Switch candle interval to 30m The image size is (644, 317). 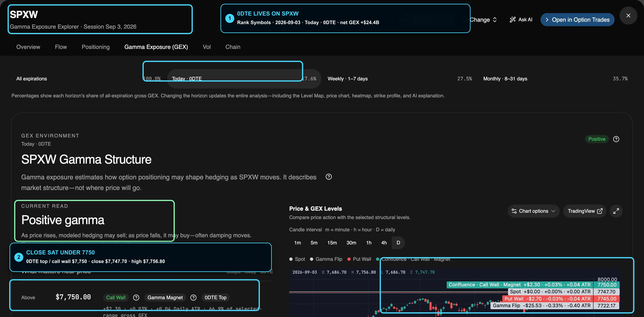click(351, 243)
